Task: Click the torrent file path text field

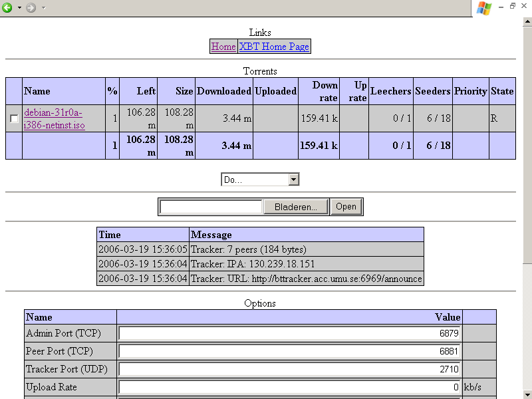Action: pos(211,207)
